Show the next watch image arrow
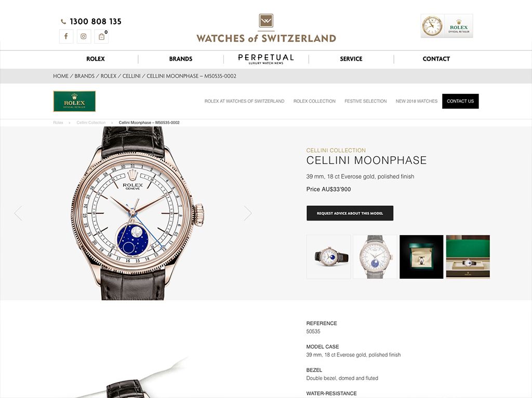This screenshot has width=532, height=398. point(248,213)
